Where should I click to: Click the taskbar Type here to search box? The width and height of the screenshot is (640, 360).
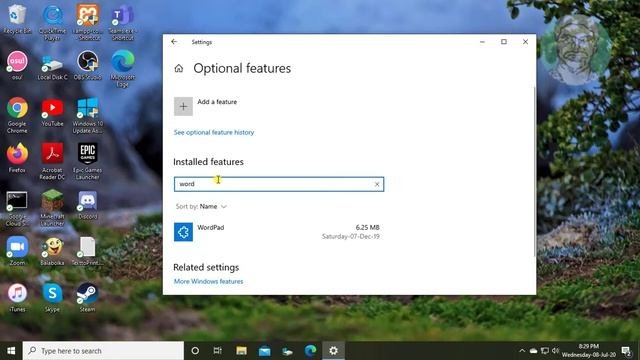click(x=103, y=351)
